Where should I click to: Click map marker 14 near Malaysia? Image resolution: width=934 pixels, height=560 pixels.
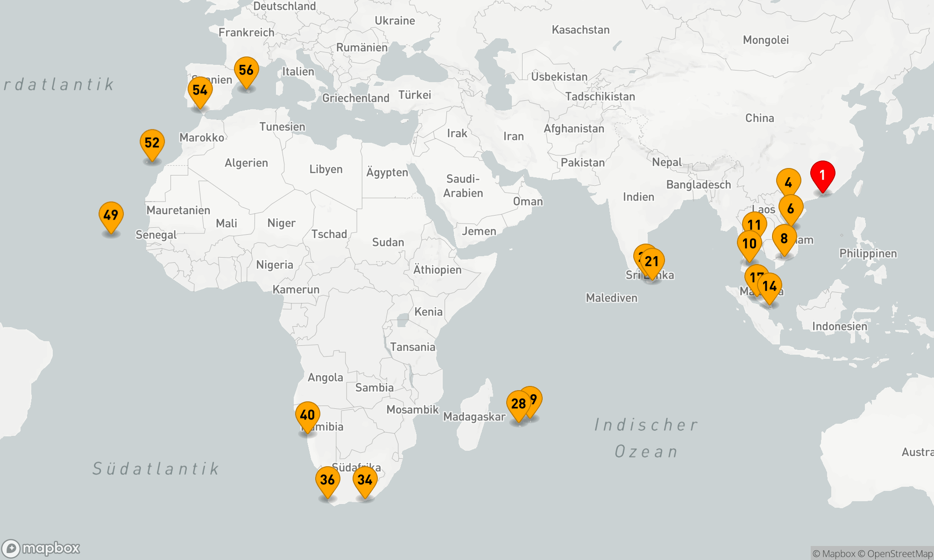click(770, 287)
